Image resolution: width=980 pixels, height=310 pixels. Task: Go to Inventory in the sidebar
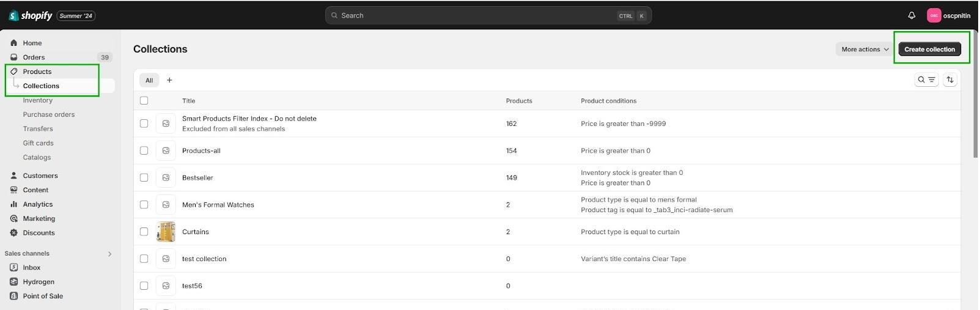(x=38, y=100)
